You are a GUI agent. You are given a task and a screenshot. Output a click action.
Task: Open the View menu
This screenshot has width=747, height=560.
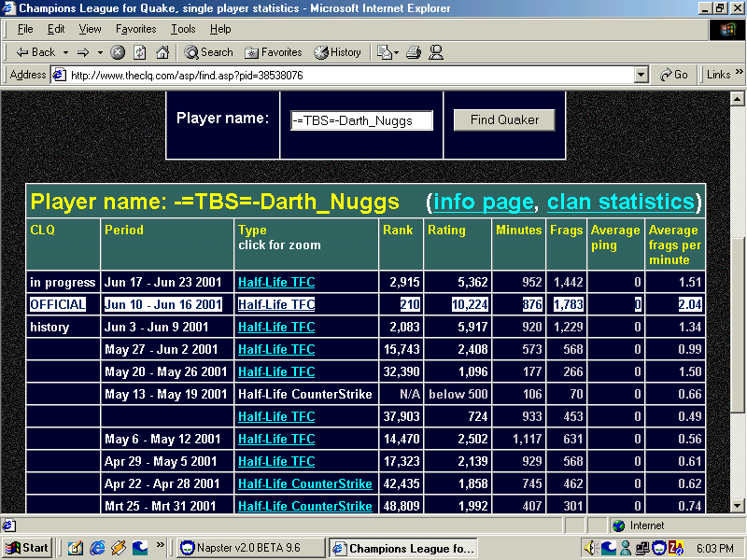pos(90,29)
